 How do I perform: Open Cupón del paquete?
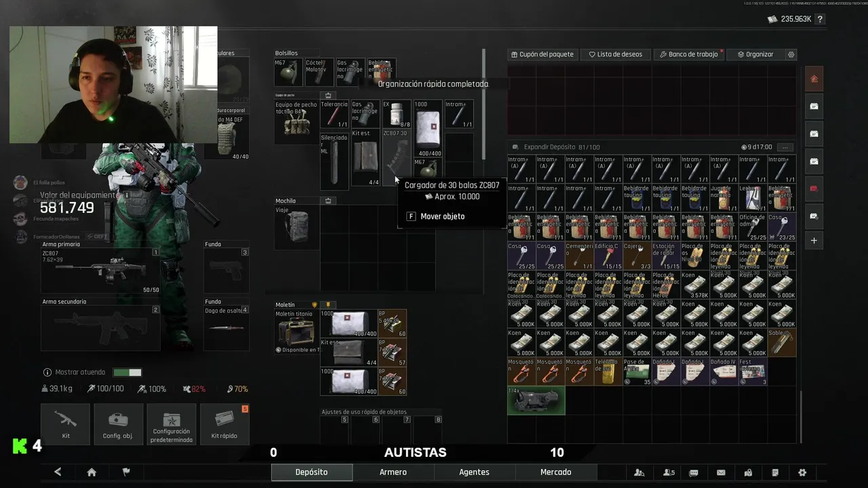pos(542,54)
